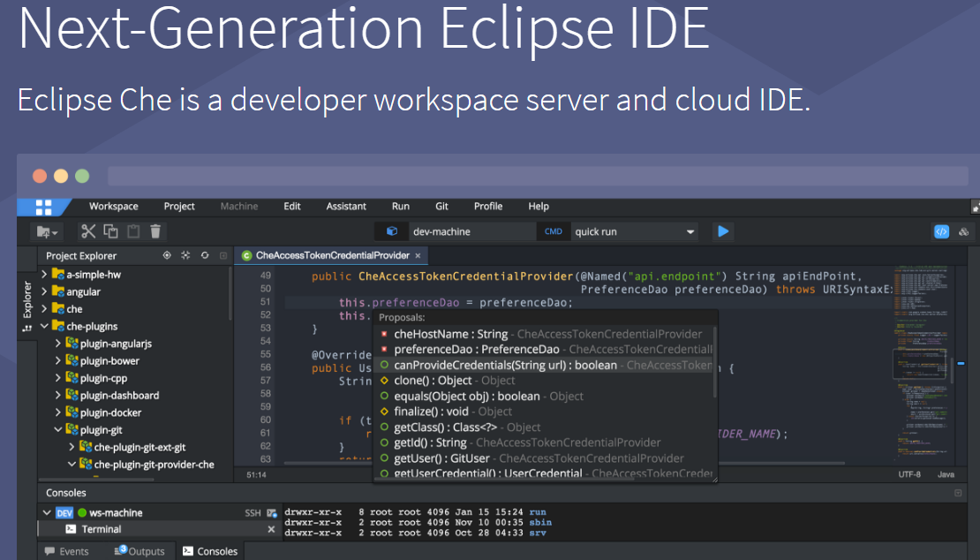
Task: Open the Profile menu
Action: [x=488, y=207]
